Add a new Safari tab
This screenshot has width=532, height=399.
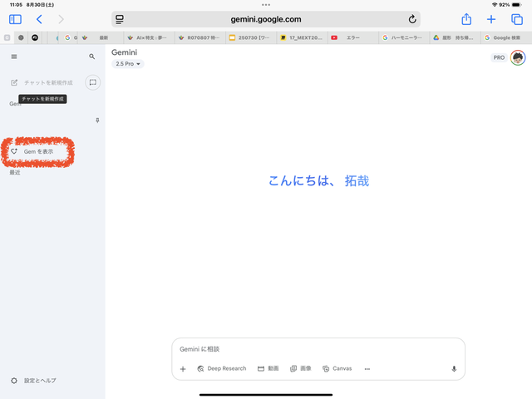[x=491, y=19]
